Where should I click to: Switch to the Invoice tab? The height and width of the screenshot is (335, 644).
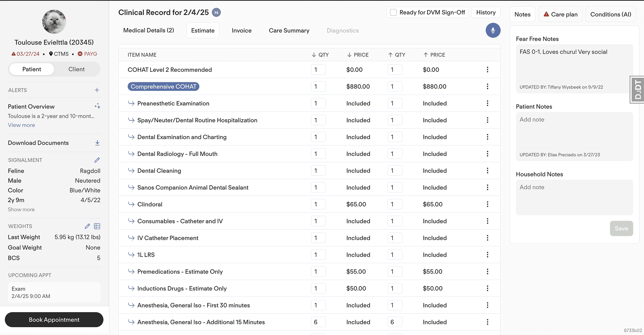coord(242,31)
